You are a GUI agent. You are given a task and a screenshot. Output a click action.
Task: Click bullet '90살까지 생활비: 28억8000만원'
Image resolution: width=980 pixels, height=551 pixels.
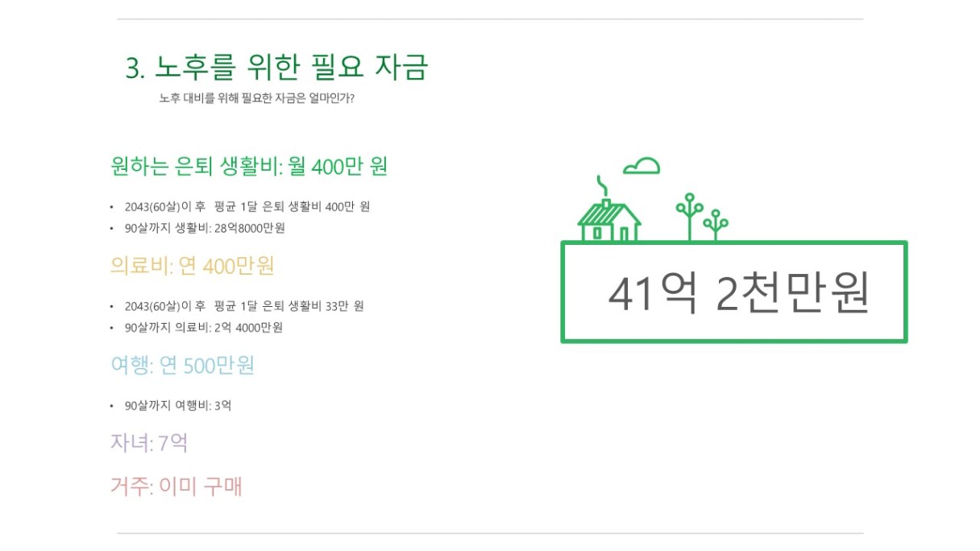coord(205,228)
